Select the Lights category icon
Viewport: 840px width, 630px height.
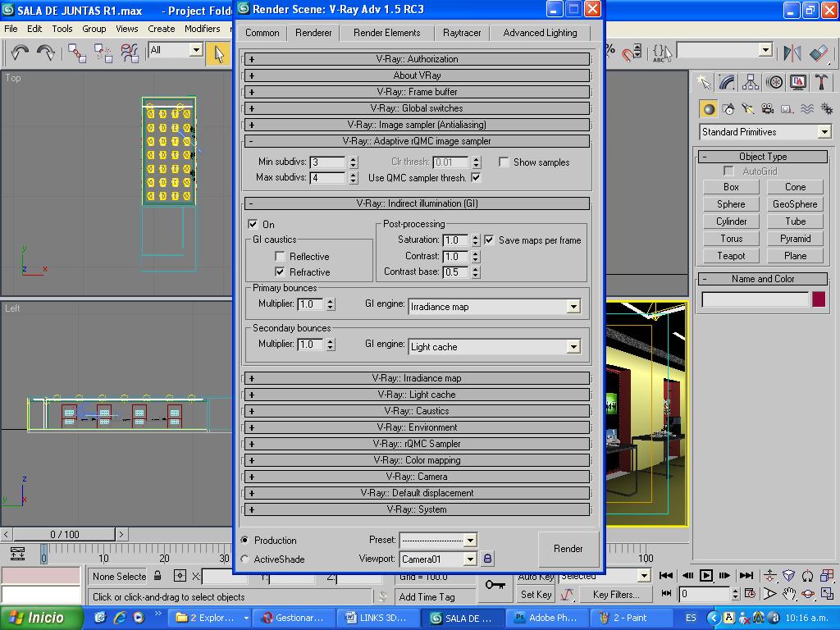[748, 109]
